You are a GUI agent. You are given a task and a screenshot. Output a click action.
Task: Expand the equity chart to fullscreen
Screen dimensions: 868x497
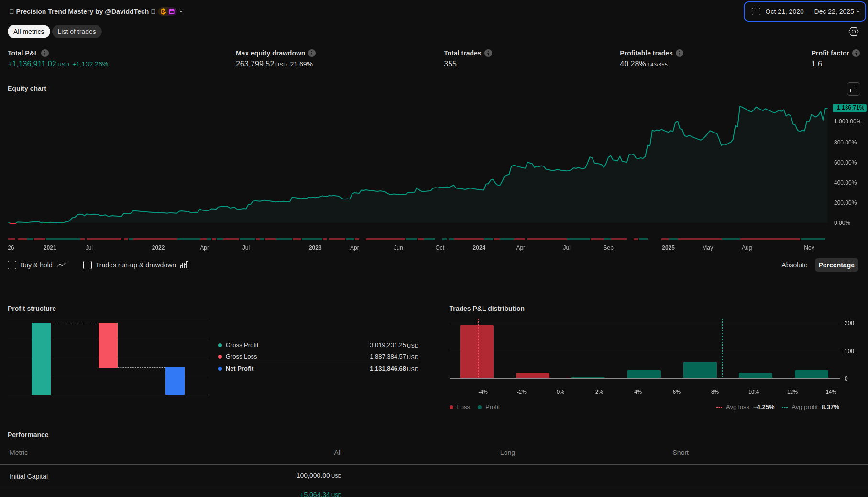click(x=854, y=89)
